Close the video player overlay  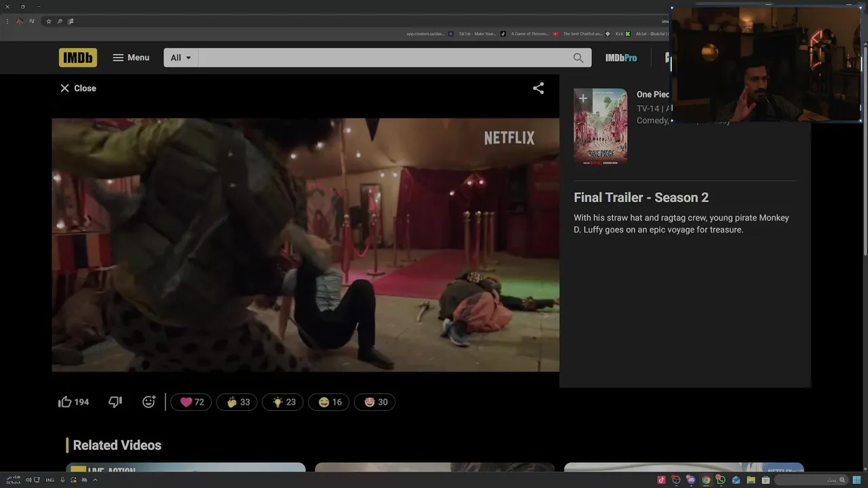(x=78, y=88)
